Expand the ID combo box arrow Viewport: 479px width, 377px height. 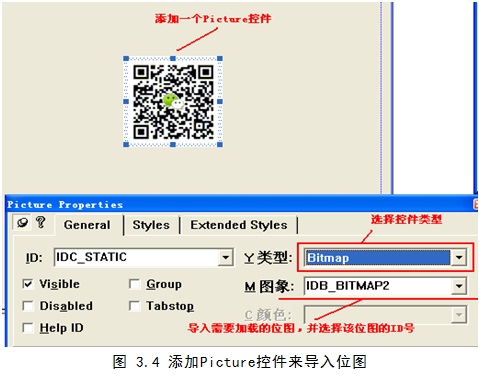point(226,258)
